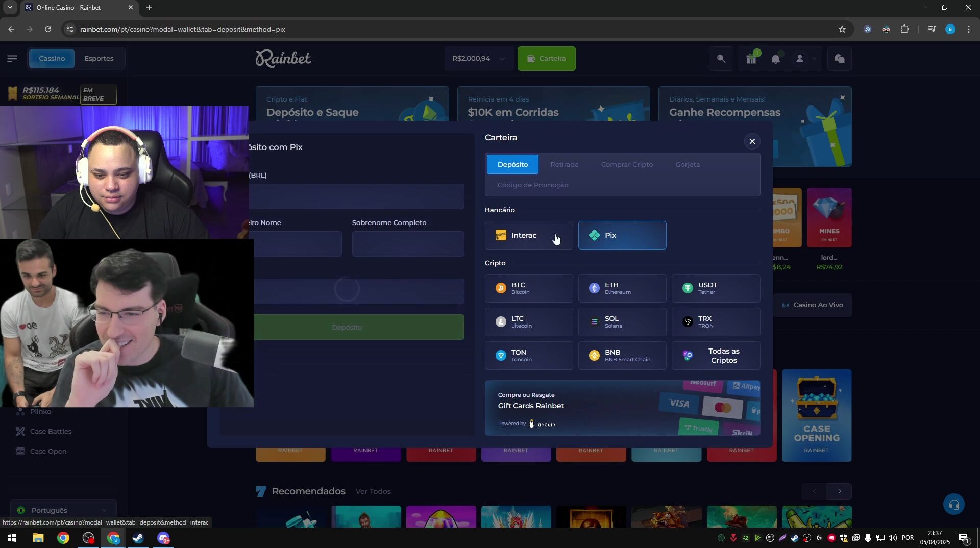Open Case Open in sidebar
The height and width of the screenshot is (548, 980).
pyautogui.click(x=48, y=452)
